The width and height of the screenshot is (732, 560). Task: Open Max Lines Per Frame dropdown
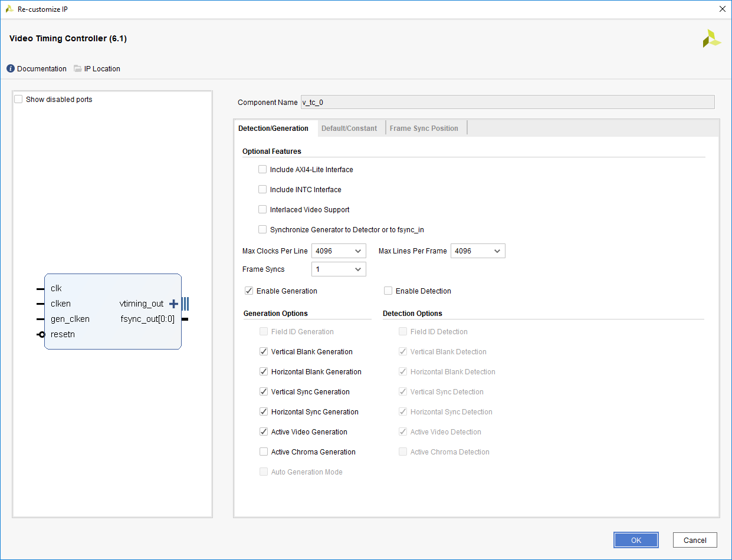478,251
